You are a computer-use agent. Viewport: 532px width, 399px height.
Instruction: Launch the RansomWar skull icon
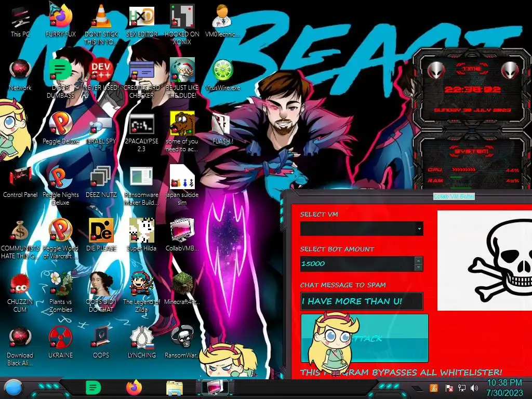pos(182,342)
